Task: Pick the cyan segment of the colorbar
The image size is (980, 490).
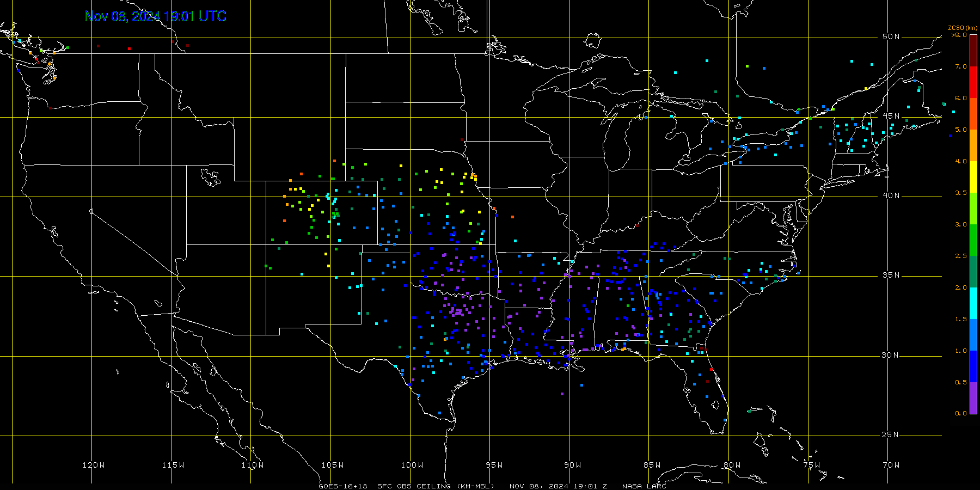Action: (973, 303)
